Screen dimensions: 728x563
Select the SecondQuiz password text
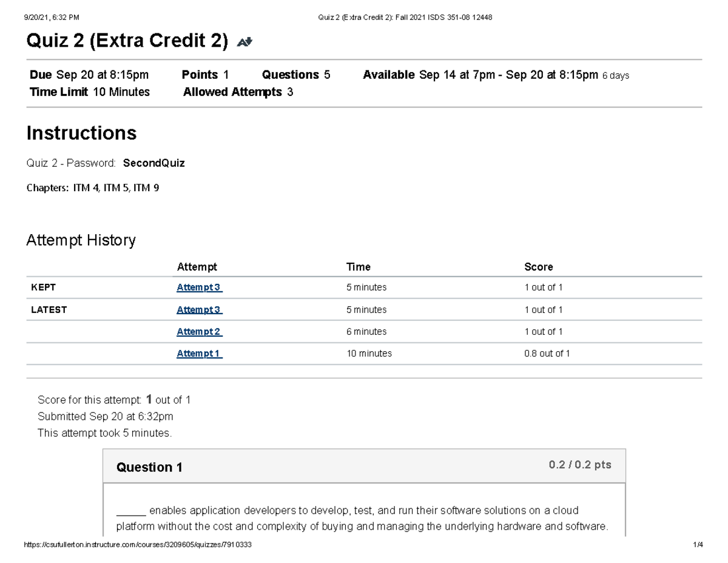(153, 163)
